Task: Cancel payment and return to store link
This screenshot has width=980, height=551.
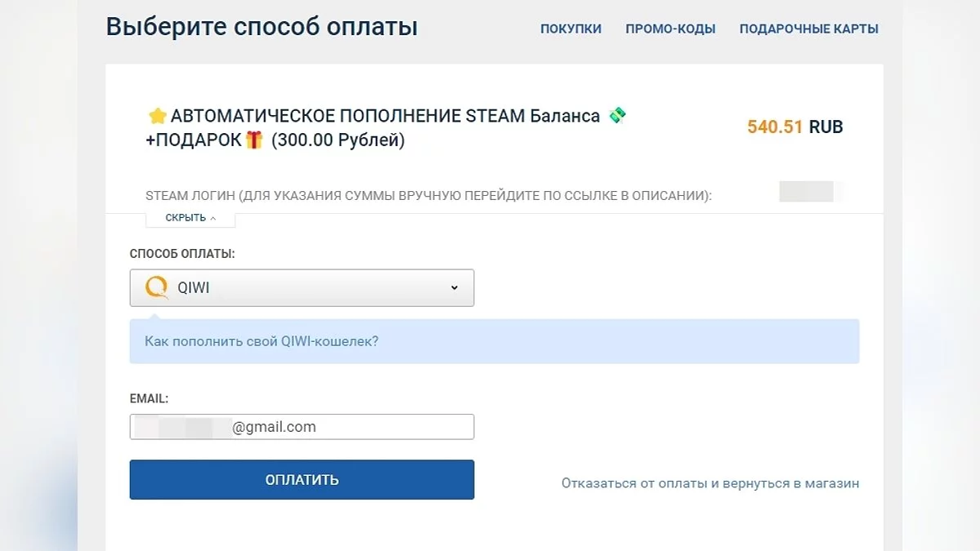Action: point(710,483)
